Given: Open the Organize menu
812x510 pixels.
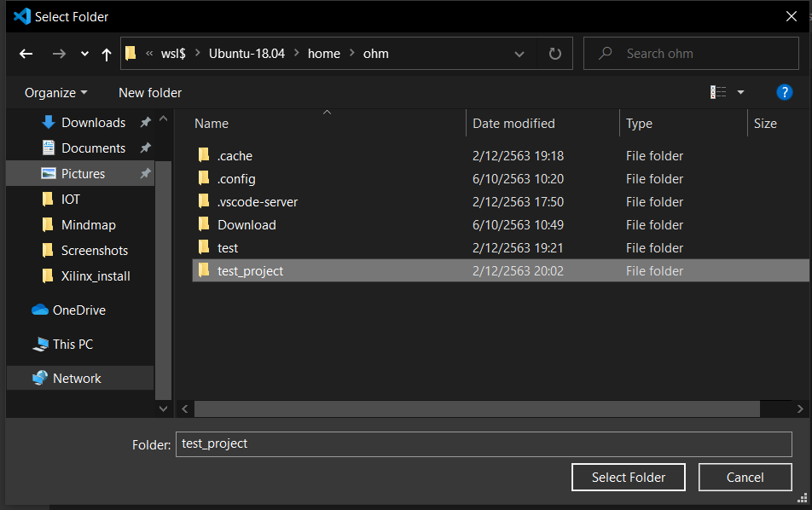Looking at the screenshot, I should (x=56, y=92).
